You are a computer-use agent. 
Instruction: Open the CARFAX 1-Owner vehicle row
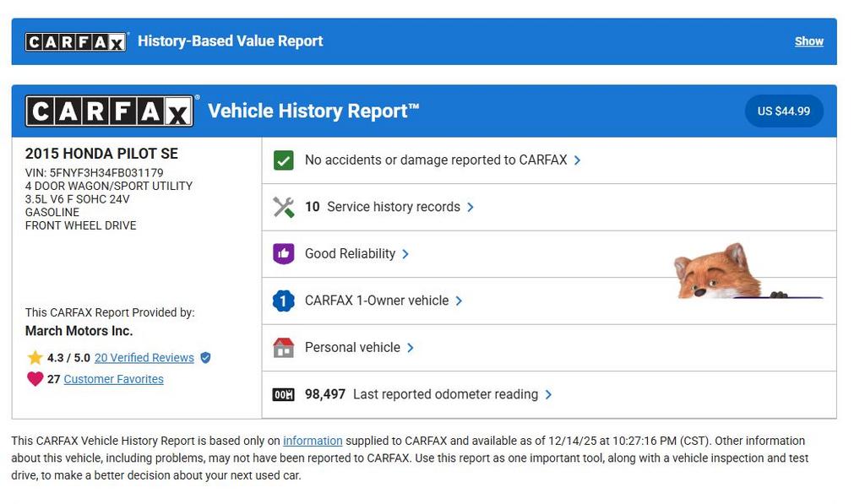pos(377,301)
